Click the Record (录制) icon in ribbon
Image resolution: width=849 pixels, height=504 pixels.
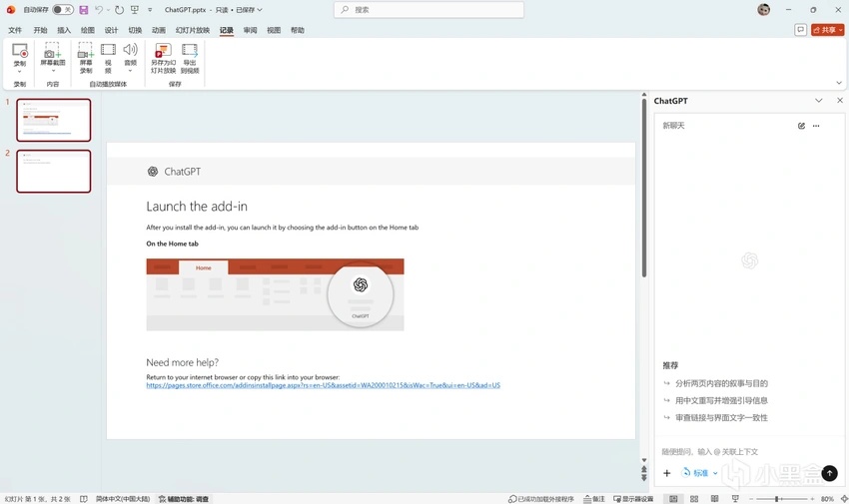pyautogui.click(x=20, y=59)
